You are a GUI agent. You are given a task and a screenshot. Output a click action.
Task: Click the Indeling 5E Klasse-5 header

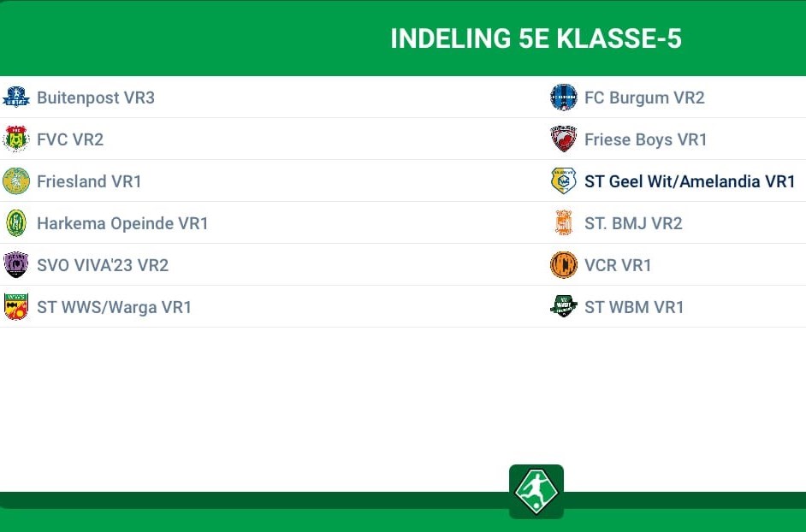pos(536,38)
